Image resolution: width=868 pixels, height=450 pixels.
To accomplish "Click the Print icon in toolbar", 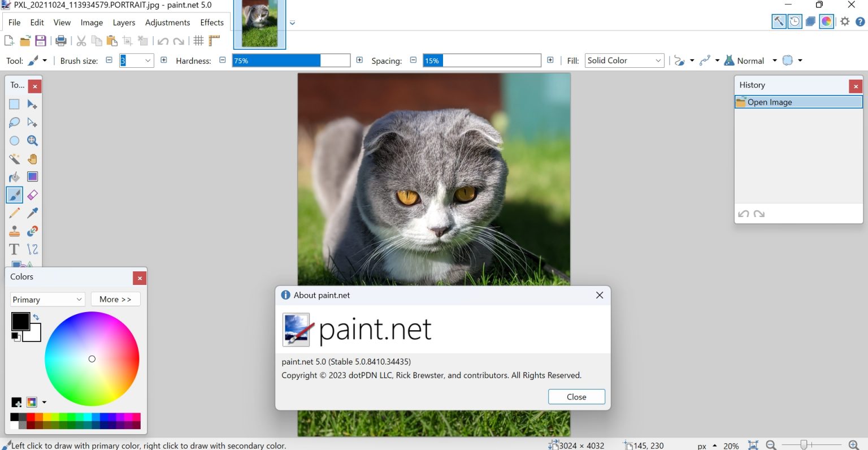I will [x=61, y=41].
